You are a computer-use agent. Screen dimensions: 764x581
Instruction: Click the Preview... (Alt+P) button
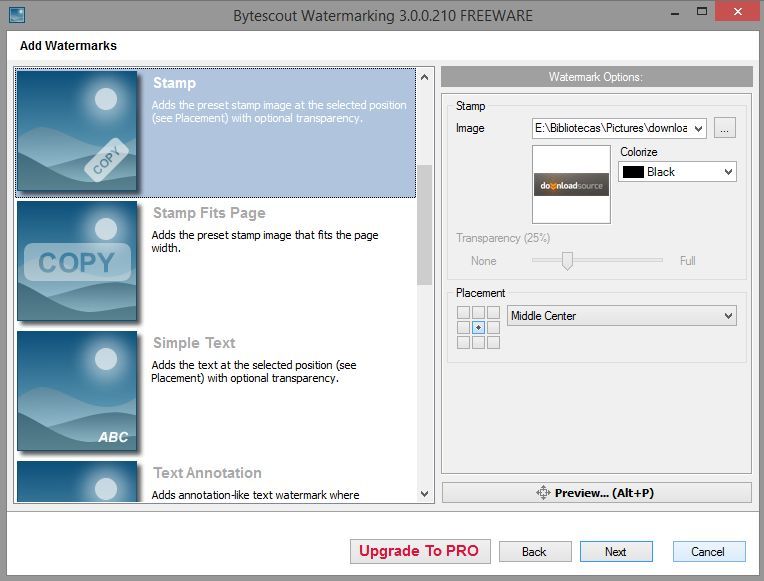[x=596, y=493]
